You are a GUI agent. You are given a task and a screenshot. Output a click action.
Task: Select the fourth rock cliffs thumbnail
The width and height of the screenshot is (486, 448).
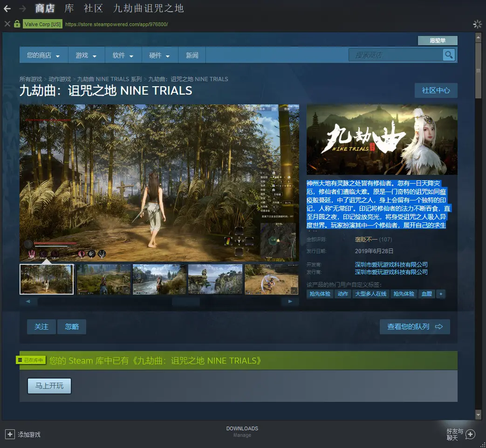tap(215, 279)
